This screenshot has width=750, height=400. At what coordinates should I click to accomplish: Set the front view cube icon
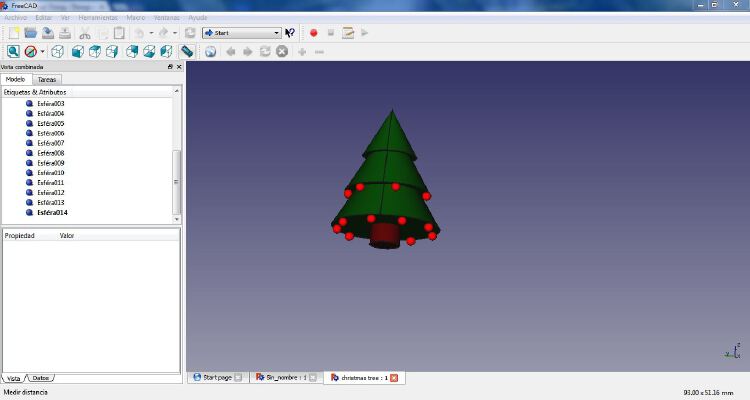click(77, 51)
